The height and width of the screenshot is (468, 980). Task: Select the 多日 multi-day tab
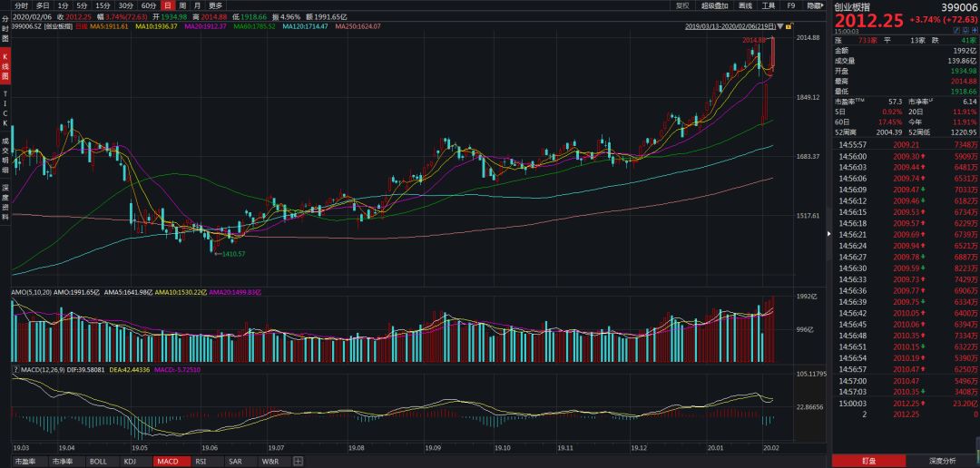point(43,5)
